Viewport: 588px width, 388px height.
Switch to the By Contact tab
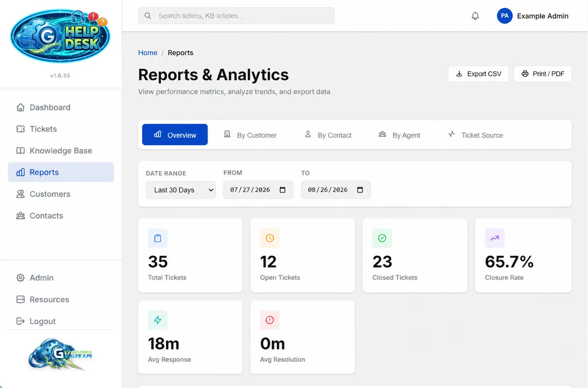[328, 135]
